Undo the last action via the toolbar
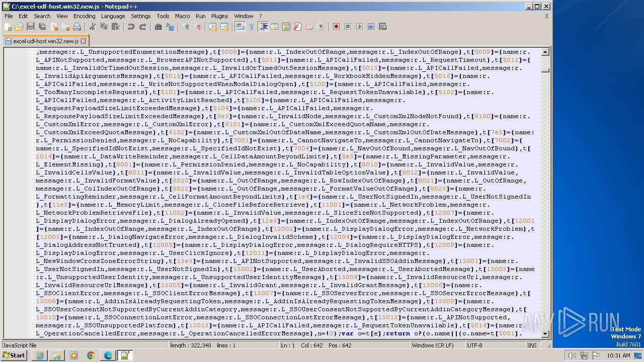 (131, 27)
